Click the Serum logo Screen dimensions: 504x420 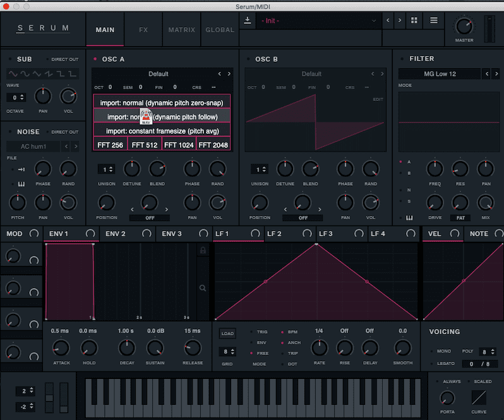[43, 28]
